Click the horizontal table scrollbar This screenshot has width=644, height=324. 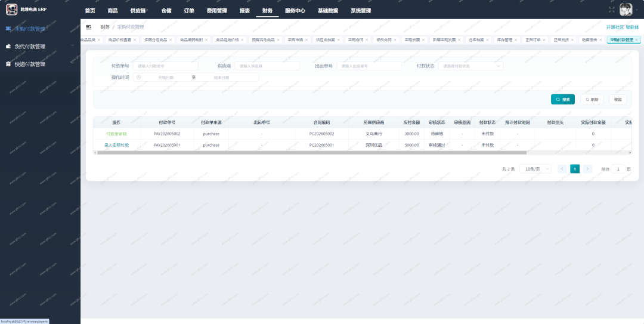pyautogui.click(x=311, y=153)
